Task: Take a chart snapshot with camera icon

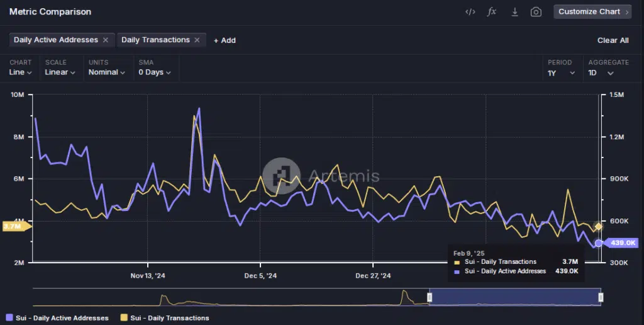Action: (x=536, y=12)
